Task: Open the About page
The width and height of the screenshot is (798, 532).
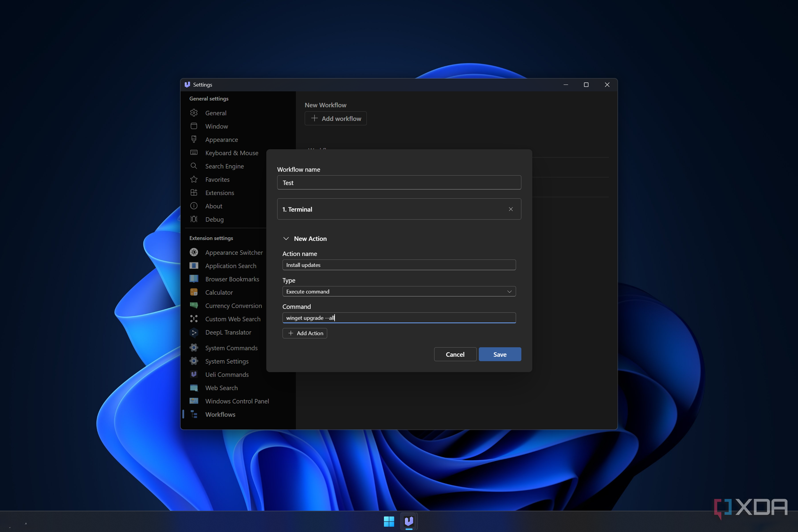Action: click(213, 206)
